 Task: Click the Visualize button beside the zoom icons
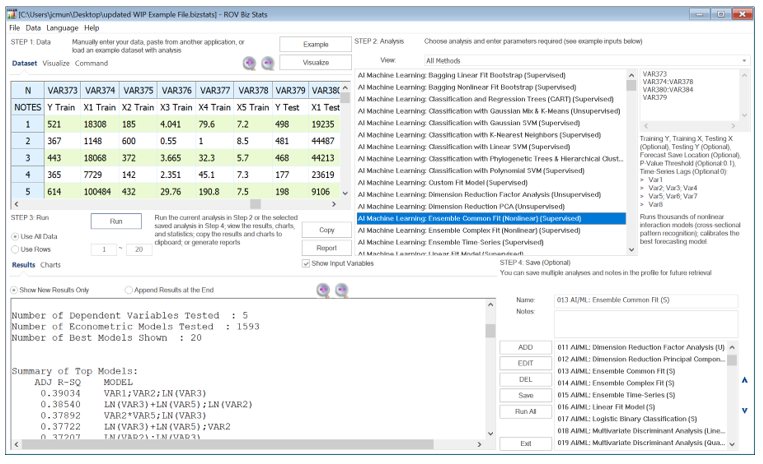[x=315, y=62]
